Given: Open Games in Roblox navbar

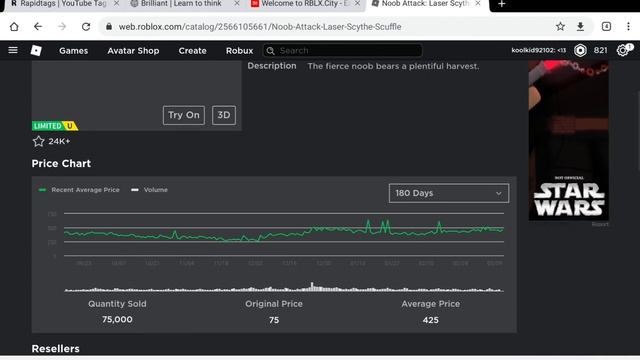Looking at the screenshot, I should 73,51.
